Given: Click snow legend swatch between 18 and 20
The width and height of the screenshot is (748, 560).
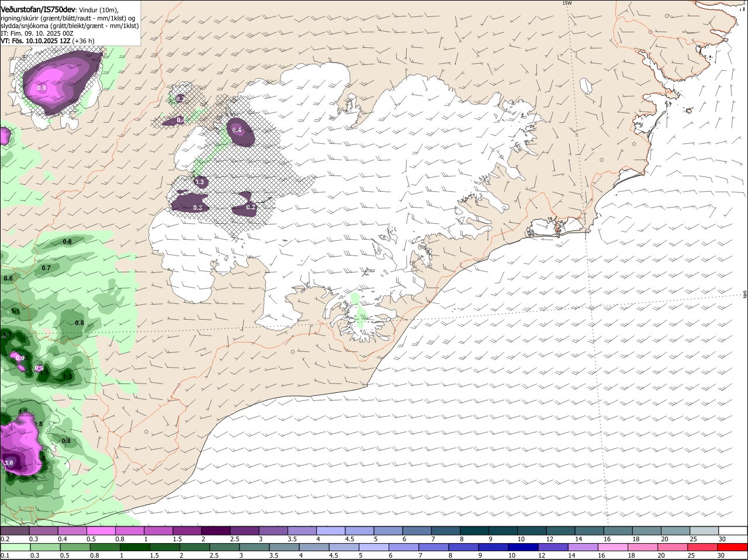Looking at the screenshot, I should click(x=647, y=531).
